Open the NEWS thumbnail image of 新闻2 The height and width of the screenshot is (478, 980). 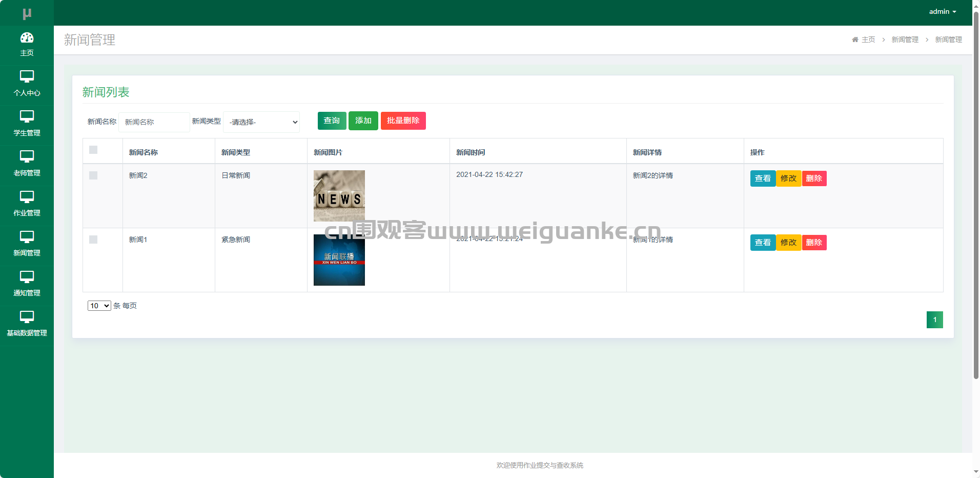click(x=339, y=196)
